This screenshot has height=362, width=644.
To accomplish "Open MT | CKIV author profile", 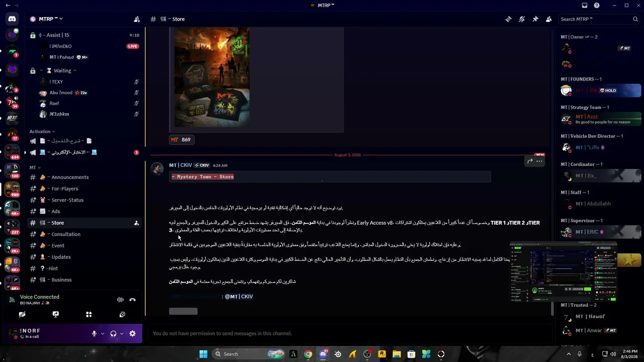I will [181, 165].
